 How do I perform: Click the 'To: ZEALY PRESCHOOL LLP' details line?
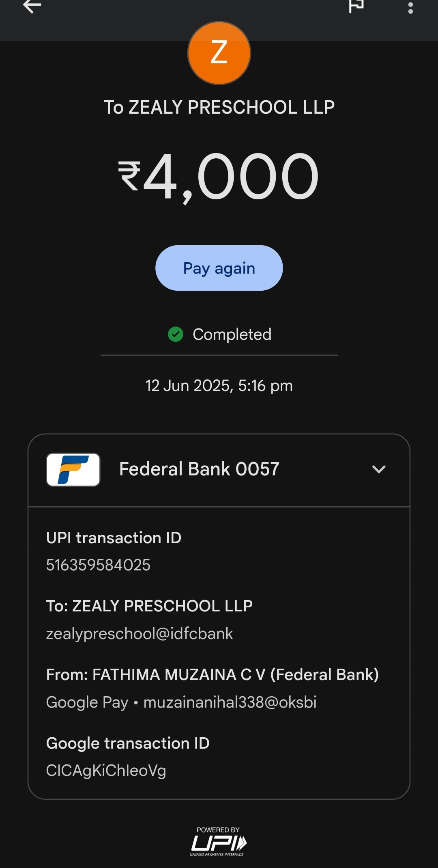(x=149, y=606)
